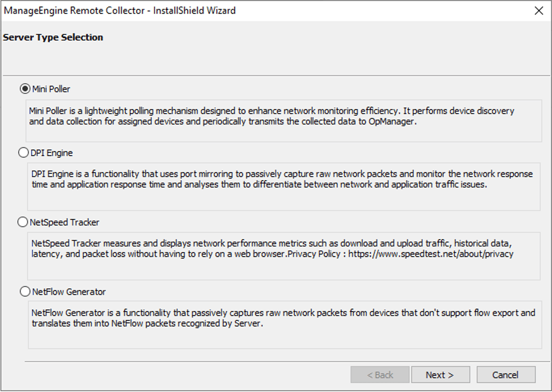Viewport: 552px width, 392px height.
Task: Choose the DPI Engine radio button
Action: tap(23, 153)
